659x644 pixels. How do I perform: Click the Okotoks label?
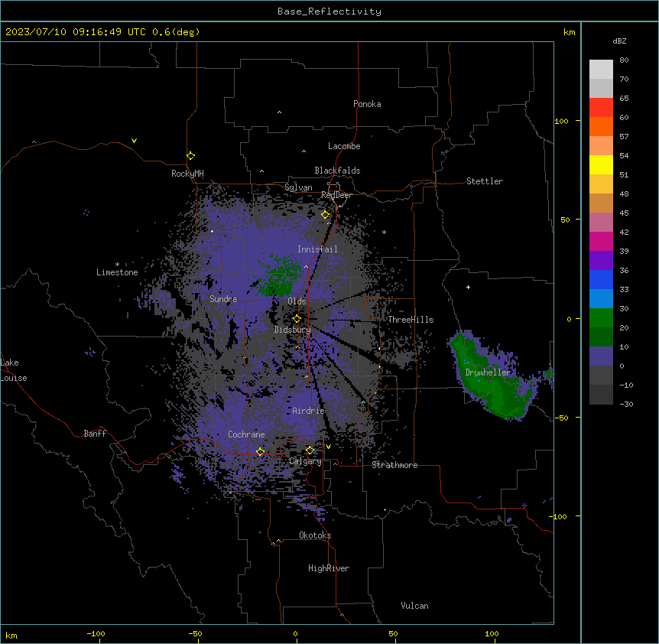tap(315, 535)
